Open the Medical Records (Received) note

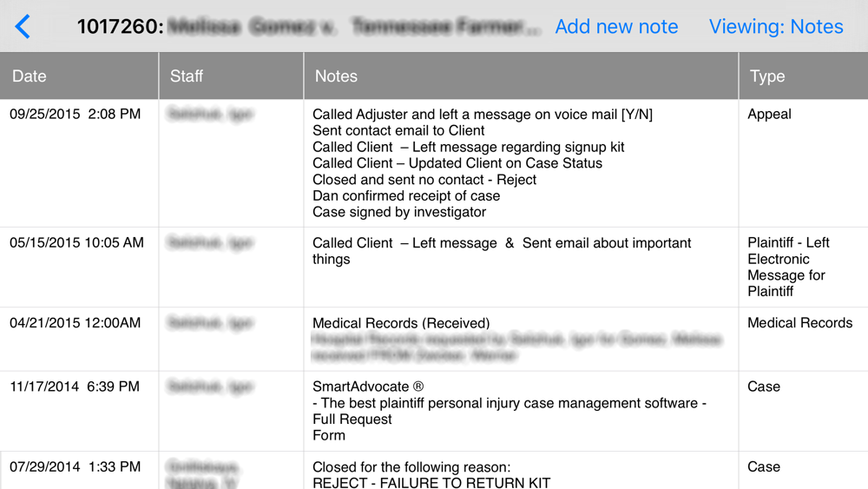pos(401,323)
